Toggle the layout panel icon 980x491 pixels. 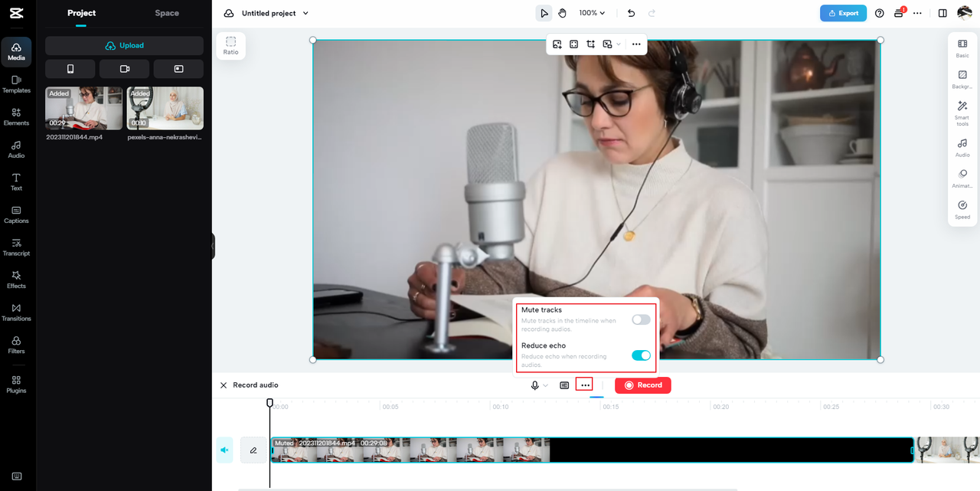click(x=942, y=13)
